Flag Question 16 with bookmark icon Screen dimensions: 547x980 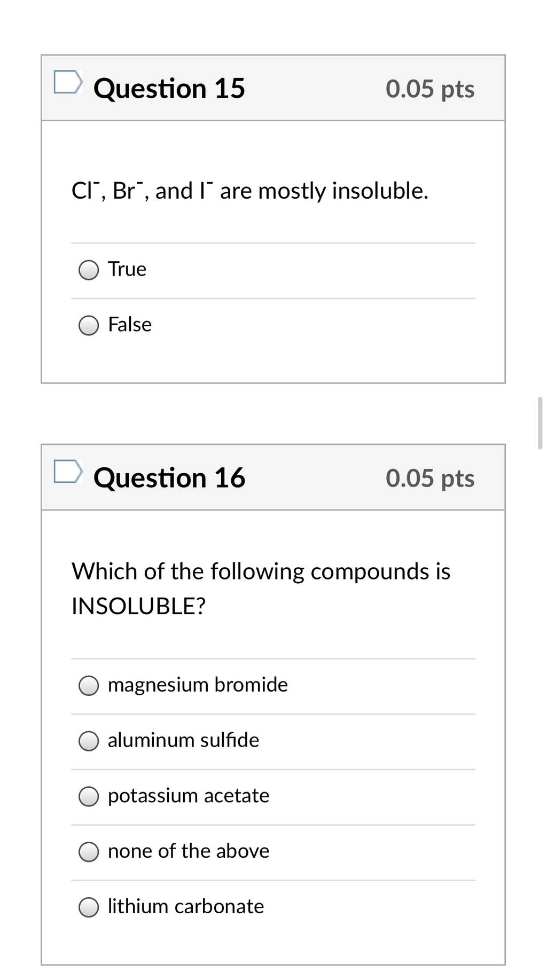(x=68, y=471)
